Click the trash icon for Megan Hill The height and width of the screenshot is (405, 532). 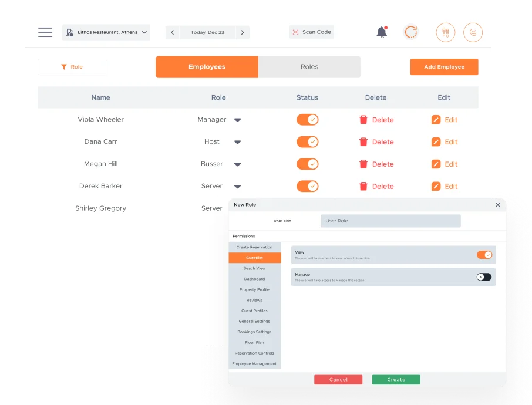click(363, 164)
